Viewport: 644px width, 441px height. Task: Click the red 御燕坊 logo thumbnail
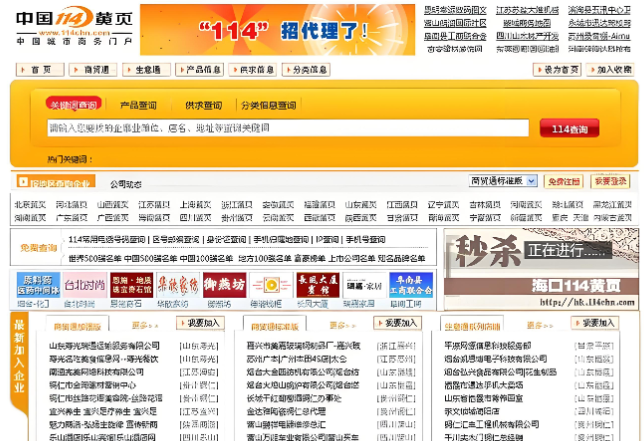225,285
